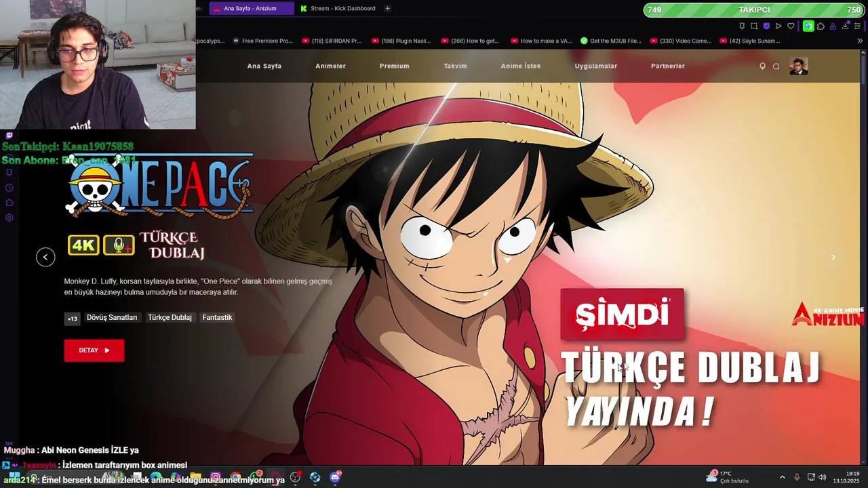Screen dimensions: 868x488
Task: Open the Animeler menu item
Action: tap(330, 66)
